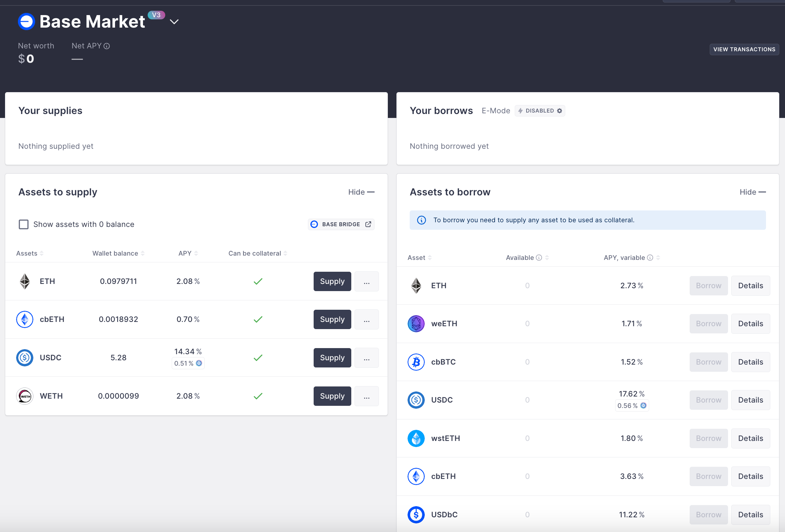Sort borrow list by Asset
This screenshot has width=785, height=532.
pos(419,258)
